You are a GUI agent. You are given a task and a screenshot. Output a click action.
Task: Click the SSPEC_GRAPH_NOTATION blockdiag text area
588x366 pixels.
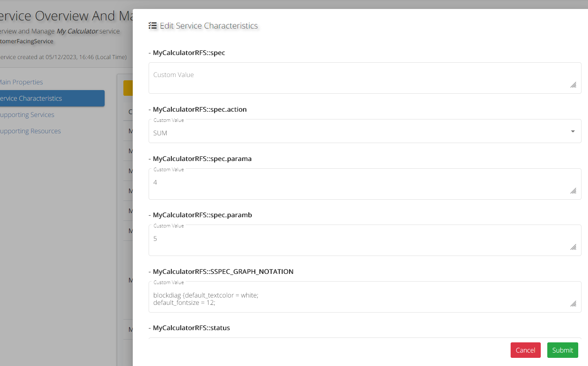[x=358, y=299]
